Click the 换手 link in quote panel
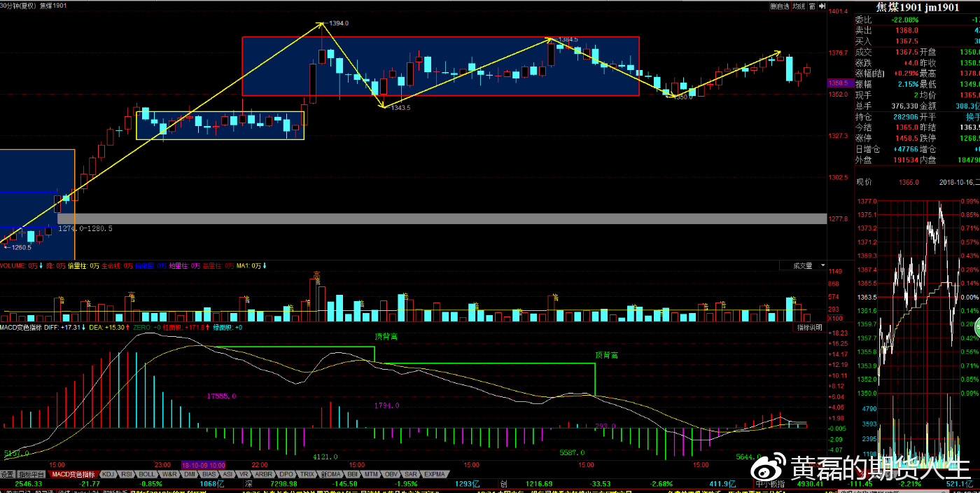Screen dimensions: 980x493 [974, 116]
